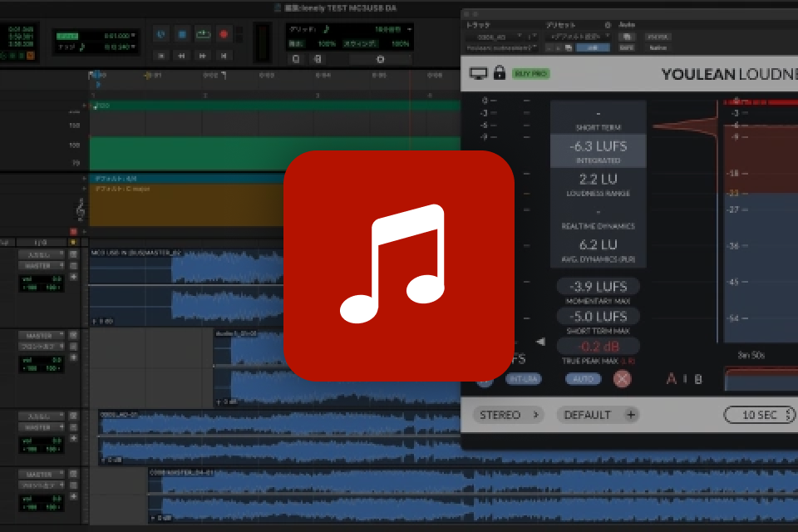Click the 4/4 meter marker in ruler
This screenshot has height=532, width=798.
point(116,179)
